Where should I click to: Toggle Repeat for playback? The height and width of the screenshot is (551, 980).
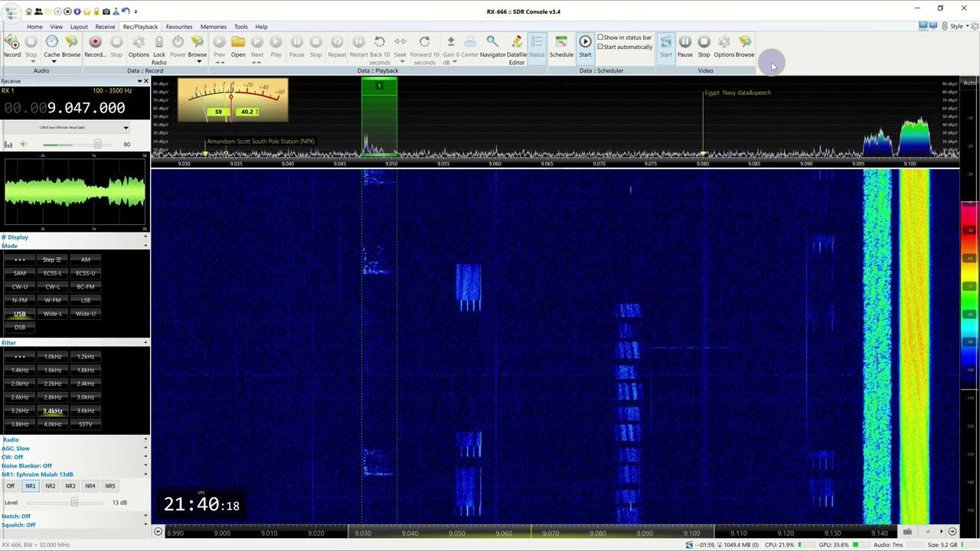click(337, 46)
